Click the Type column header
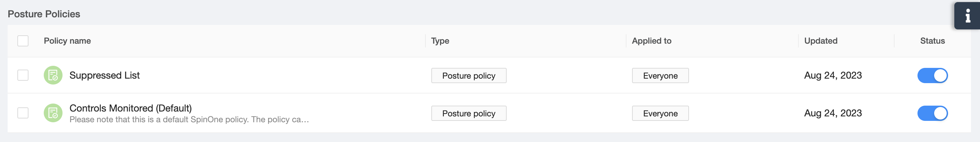980x142 pixels. click(440, 41)
